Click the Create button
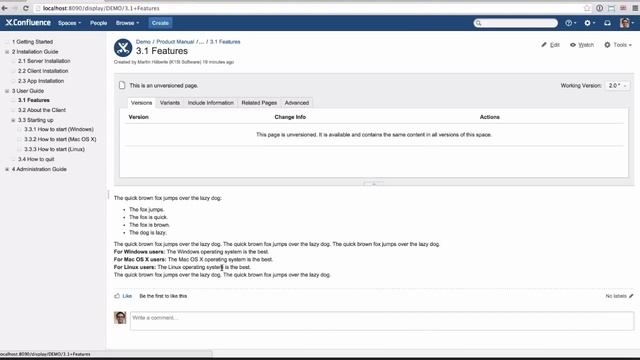 coord(160,23)
